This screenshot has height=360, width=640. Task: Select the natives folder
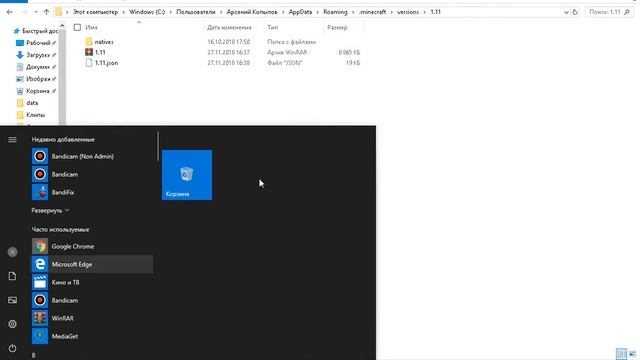tap(104, 42)
